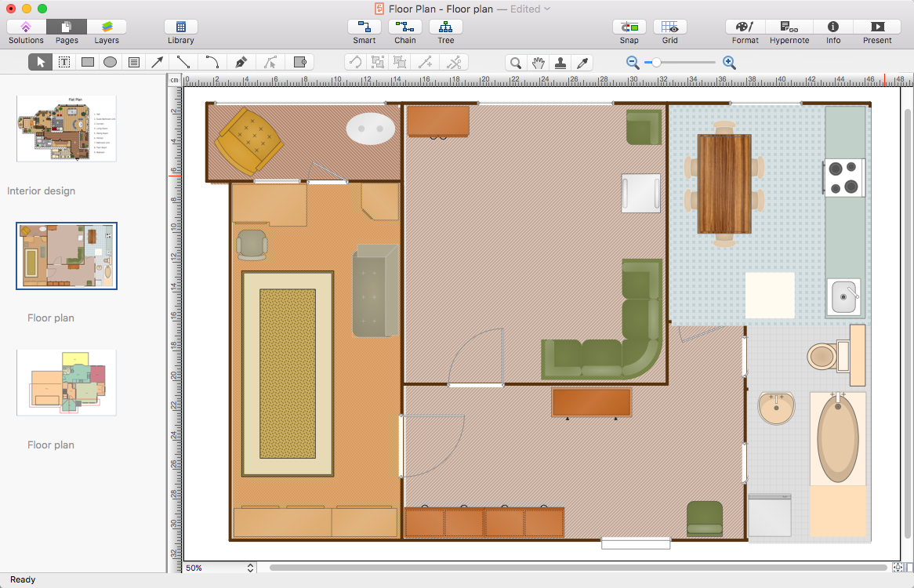Open the Library panel
Screen dimensions: 914x588
click(x=181, y=27)
